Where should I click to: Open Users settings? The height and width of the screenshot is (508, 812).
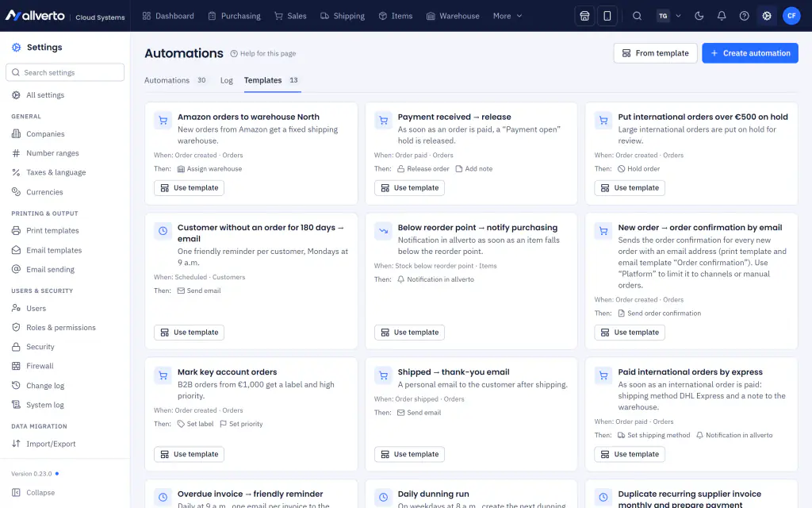pos(65,309)
